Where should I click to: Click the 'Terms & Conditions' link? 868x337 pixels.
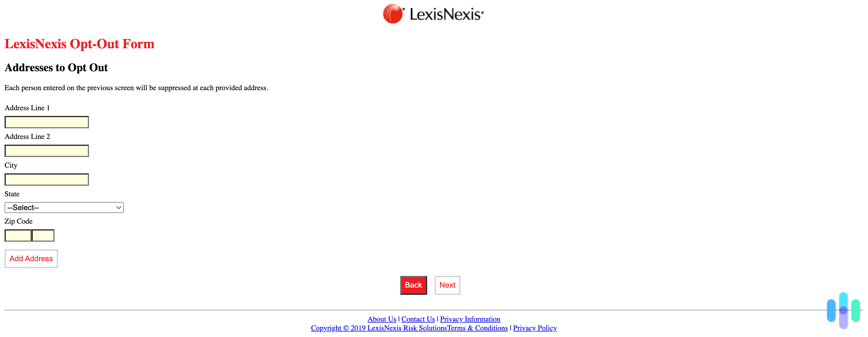(x=478, y=328)
